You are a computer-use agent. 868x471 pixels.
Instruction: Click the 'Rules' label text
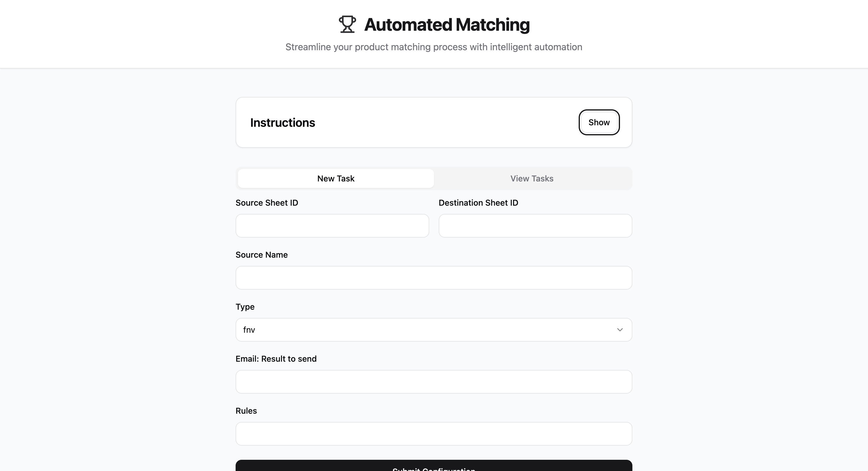(x=246, y=411)
